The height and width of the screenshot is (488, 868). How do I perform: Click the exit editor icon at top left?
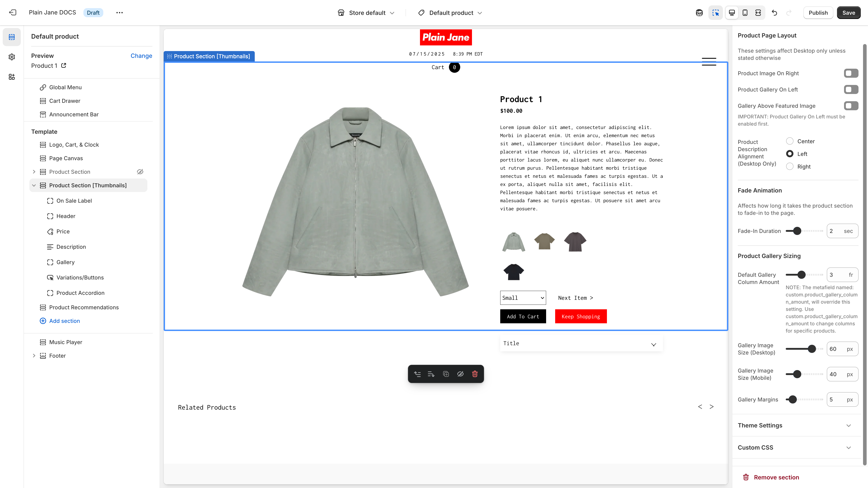(x=12, y=12)
